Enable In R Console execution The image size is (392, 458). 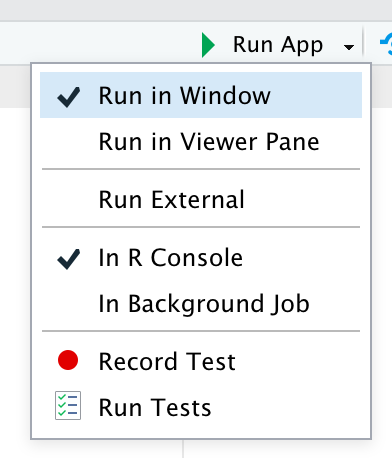click(201, 258)
